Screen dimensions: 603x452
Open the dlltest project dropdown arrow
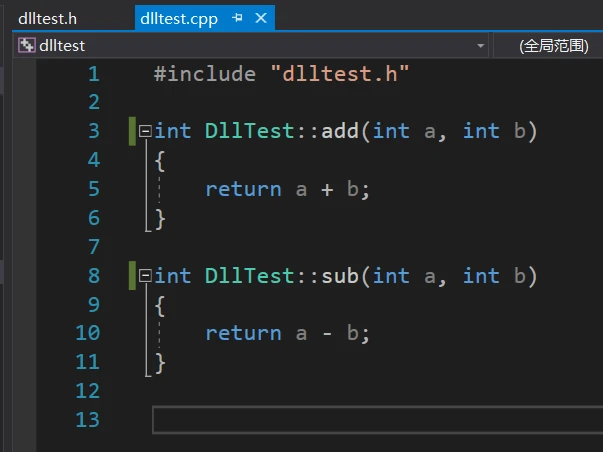point(481,46)
